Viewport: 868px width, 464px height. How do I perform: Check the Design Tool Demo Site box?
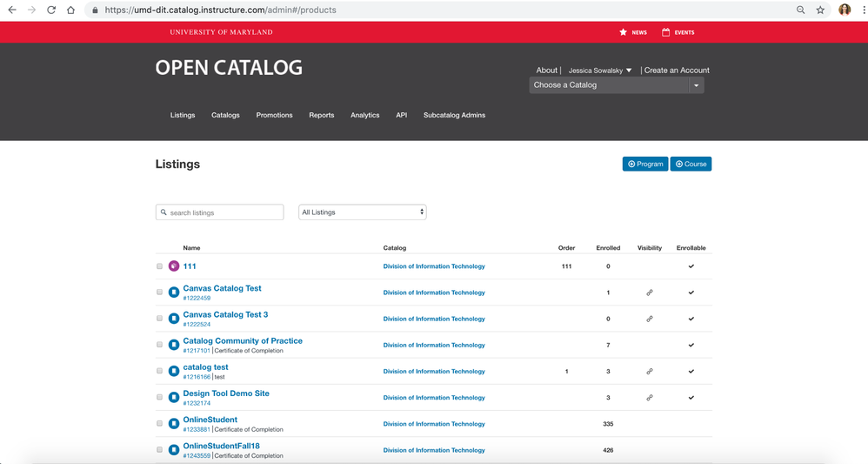point(159,397)
